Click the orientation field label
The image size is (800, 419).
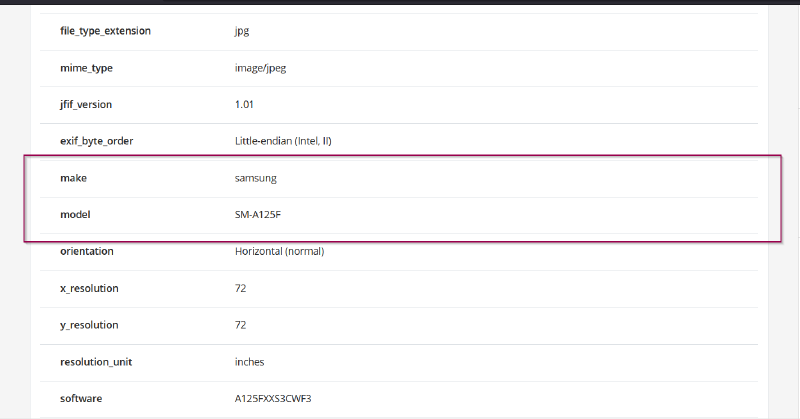pos(86,251)
